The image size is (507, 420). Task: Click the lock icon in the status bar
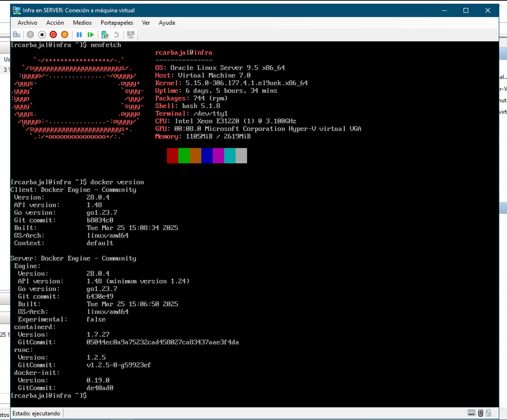488,413
